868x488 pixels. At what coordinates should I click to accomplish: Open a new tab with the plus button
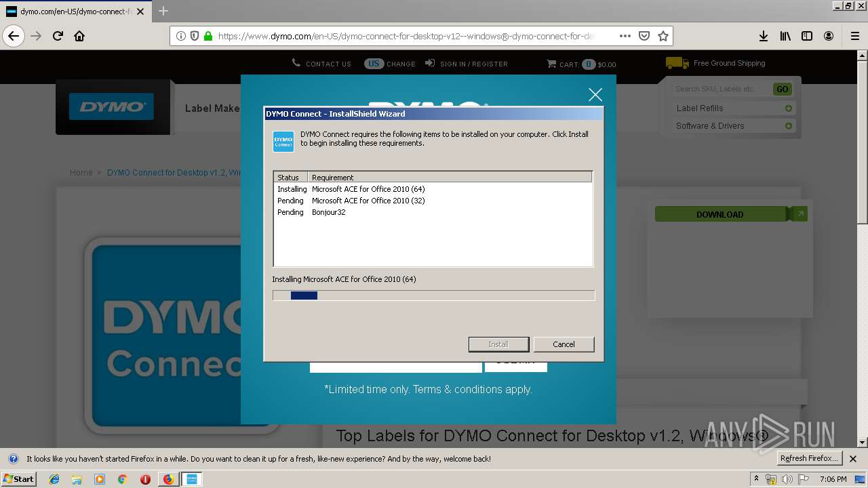(163, 11)
